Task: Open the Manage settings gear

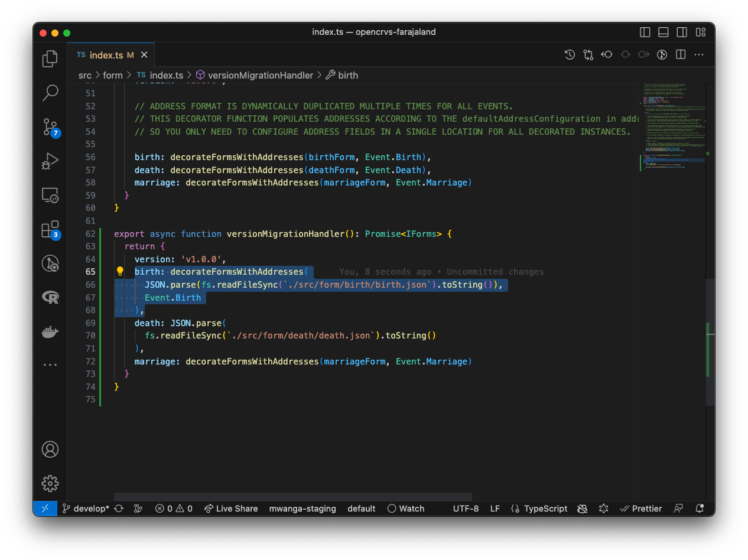Action: pos(50,483)
